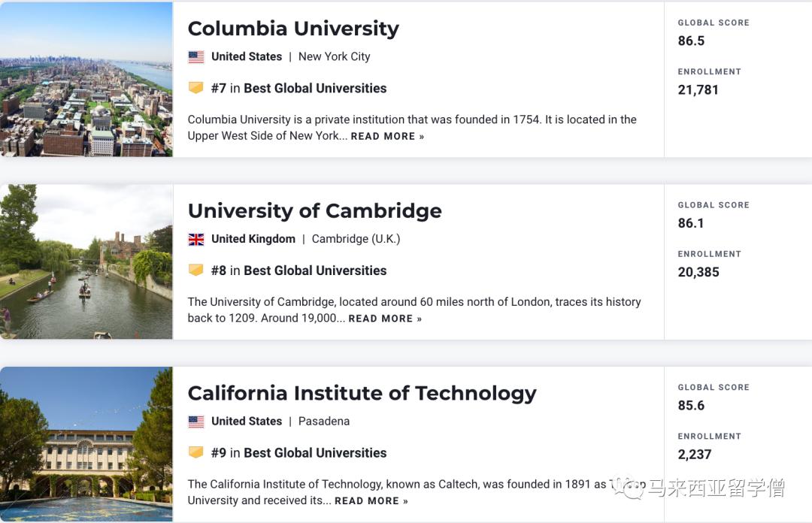Click the ribbon badge next to Caltech's #9 ranking
Screen dimensions: 812x523
[x=197, y=453]
